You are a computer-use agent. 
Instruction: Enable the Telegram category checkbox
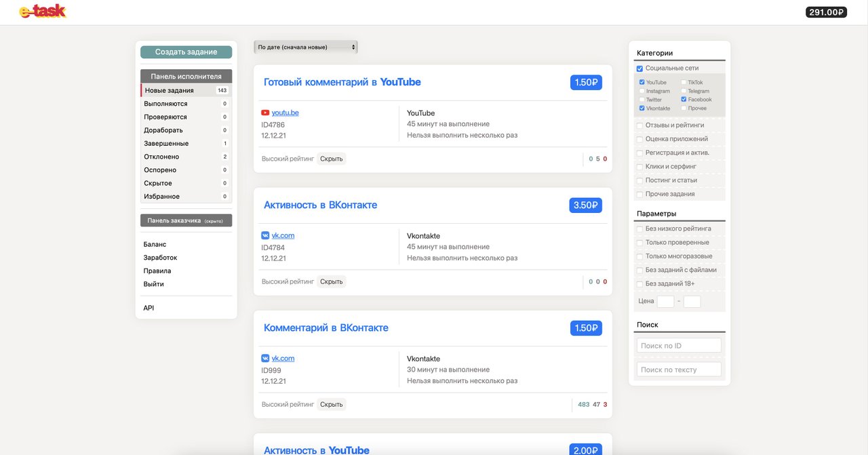point(684,91)
